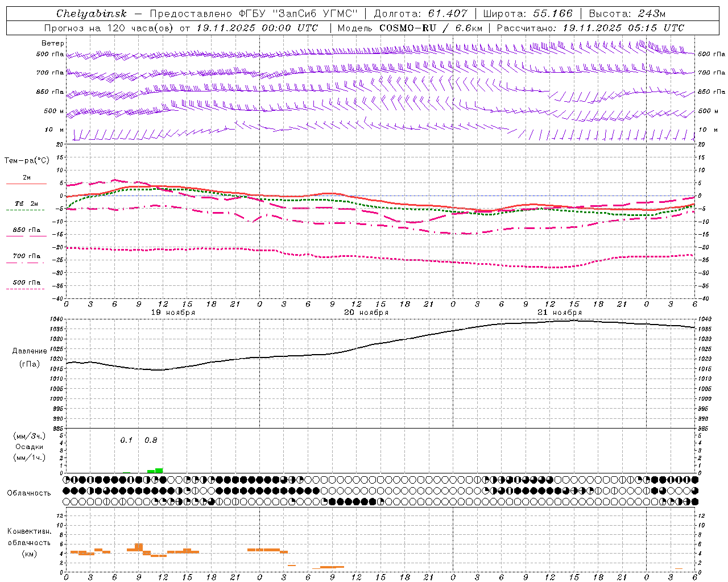This screenshot has height=582, width=728.
Task: Click the Конвективн. label
Action: coord(29,531)
